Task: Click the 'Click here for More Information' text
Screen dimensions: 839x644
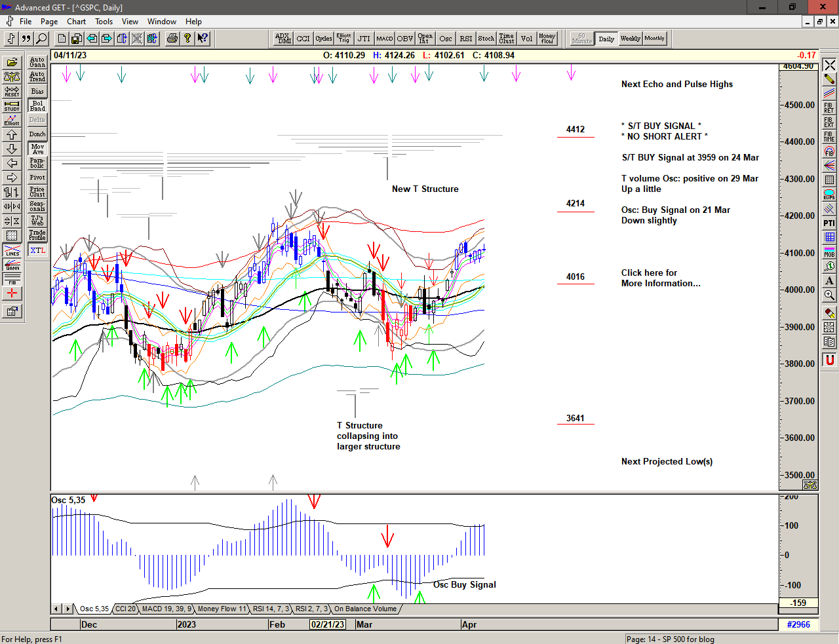Action: (660, 278)
